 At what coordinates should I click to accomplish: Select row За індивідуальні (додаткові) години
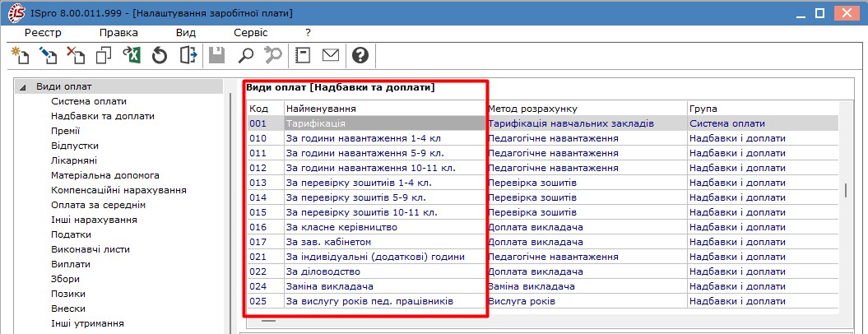542,257
